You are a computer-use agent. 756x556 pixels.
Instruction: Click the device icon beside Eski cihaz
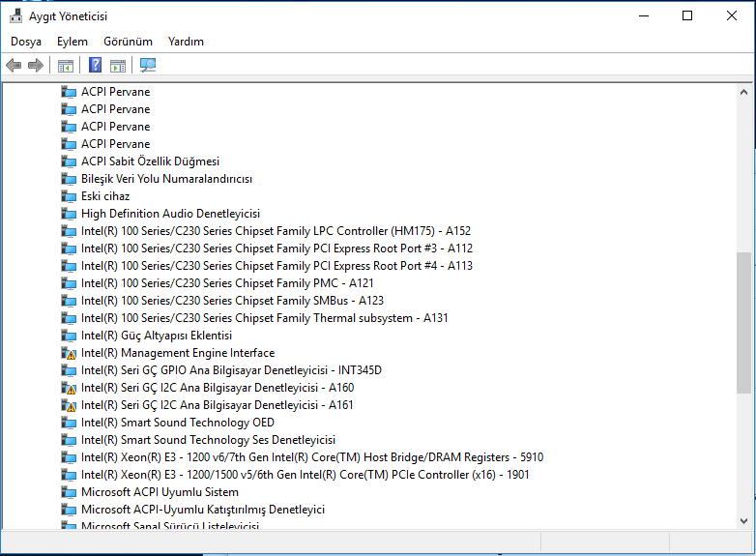69,196
